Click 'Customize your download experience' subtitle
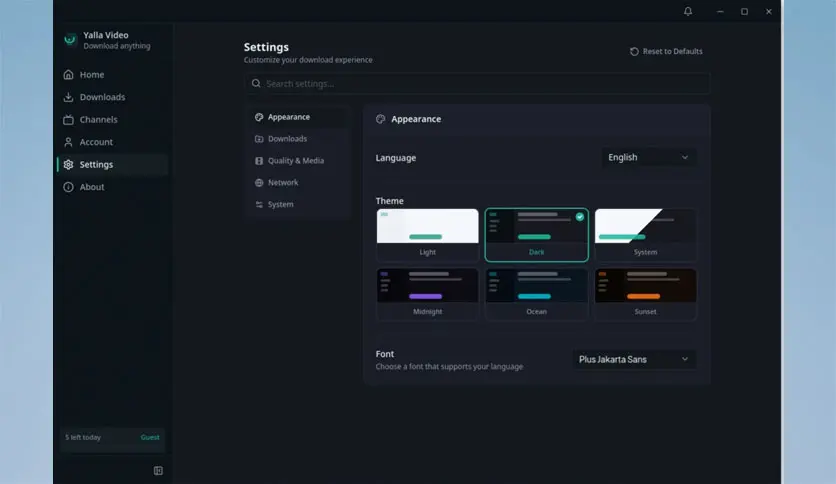Viewport: 836px width, 484px height. [308, 60]
